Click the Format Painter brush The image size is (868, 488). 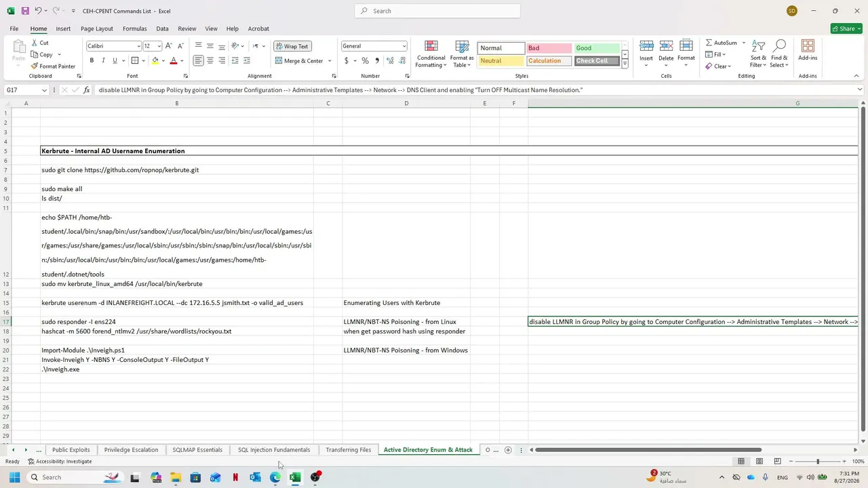click(53, 66)
